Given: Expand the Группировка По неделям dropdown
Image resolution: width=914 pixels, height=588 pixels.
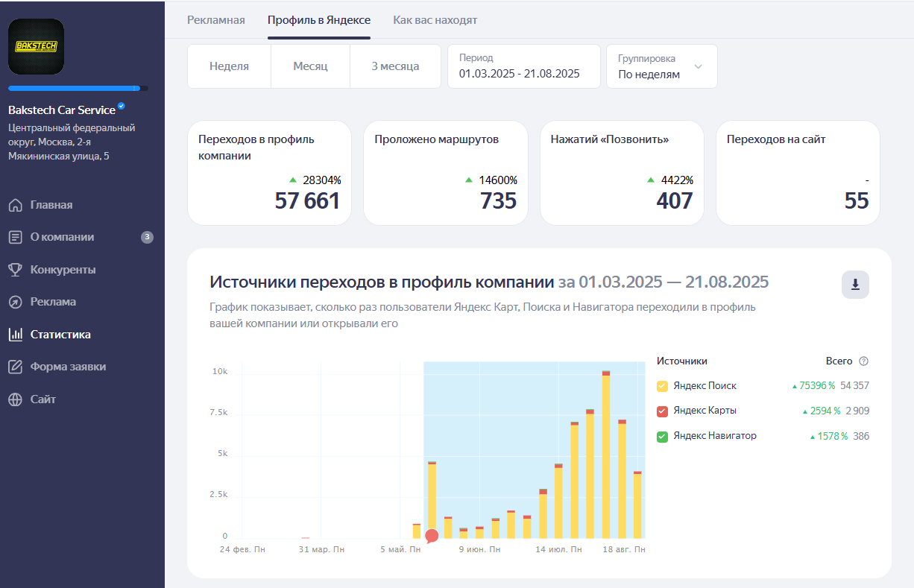Looking at the screenshot, I should click(662, 66).
